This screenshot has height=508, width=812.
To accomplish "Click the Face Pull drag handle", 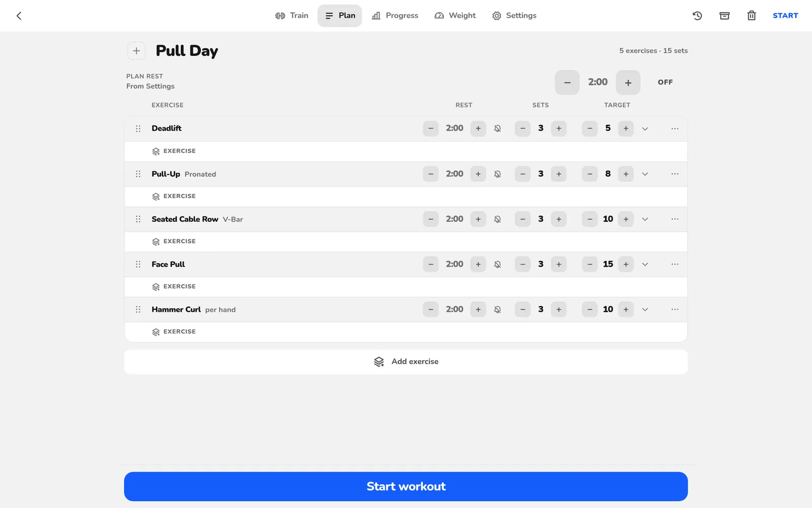I will (138, 264).
